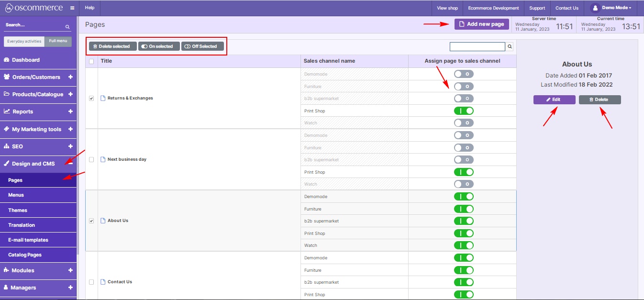The width and height of the screenshot is (644, 300).
Task: Turn off About Us Watch channel toggle
Action: [x=464, y=245]
